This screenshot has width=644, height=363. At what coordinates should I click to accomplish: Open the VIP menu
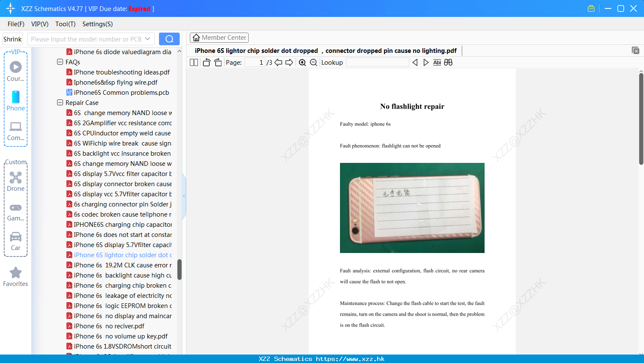tap(40, 24)
